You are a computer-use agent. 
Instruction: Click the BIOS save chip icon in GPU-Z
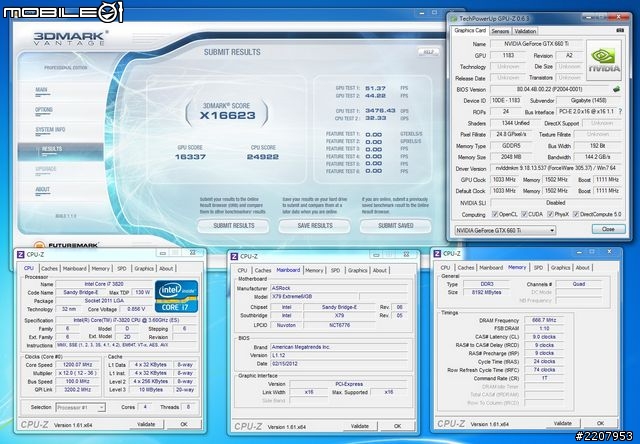[x=616, y=89]
